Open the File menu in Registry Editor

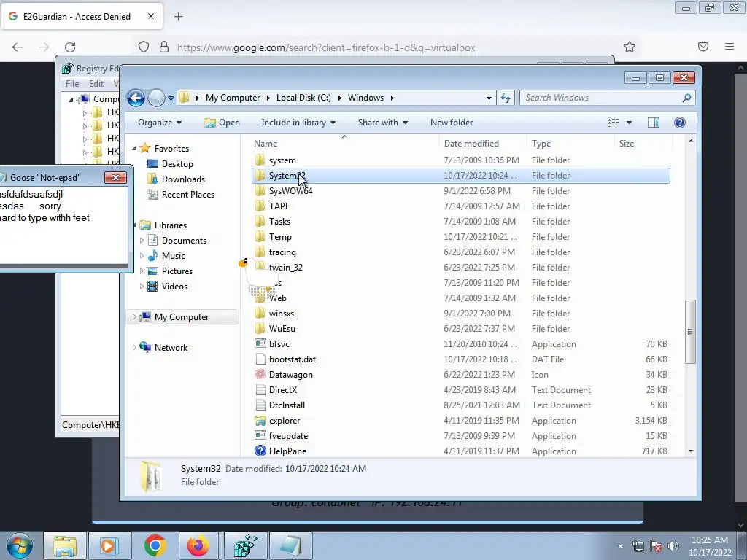72,83
